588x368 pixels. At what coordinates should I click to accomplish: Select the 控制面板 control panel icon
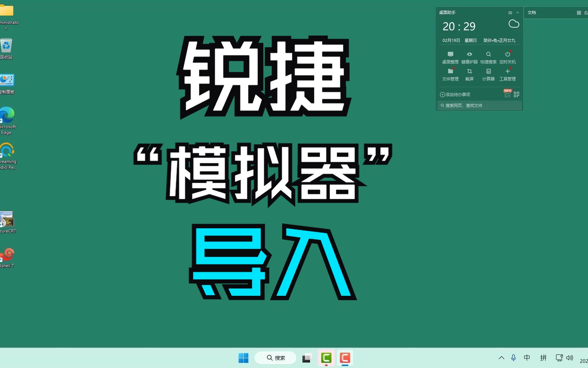coord(7,84)
